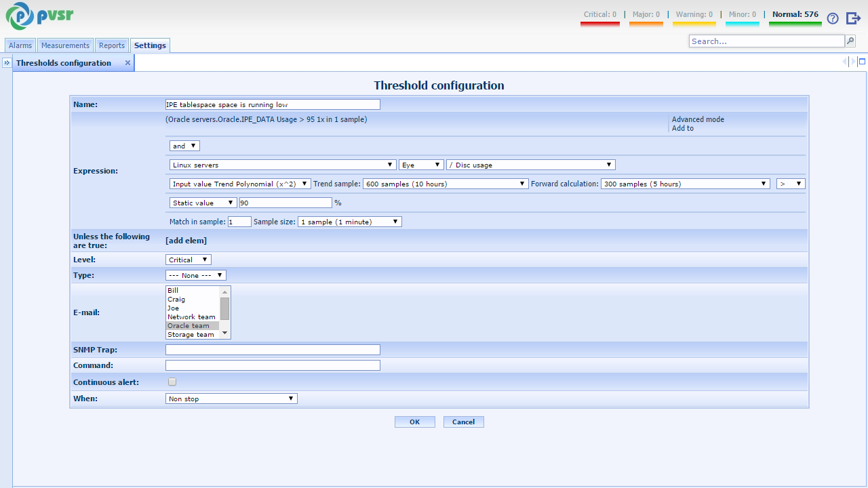Click the Advanced mode link
868x488 pixels.
(698, 119)
